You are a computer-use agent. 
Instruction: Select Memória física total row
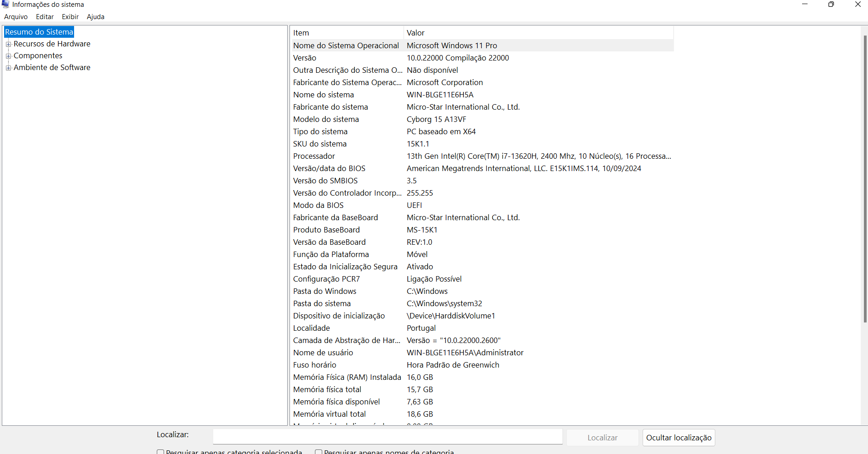(x=482, y=389)
